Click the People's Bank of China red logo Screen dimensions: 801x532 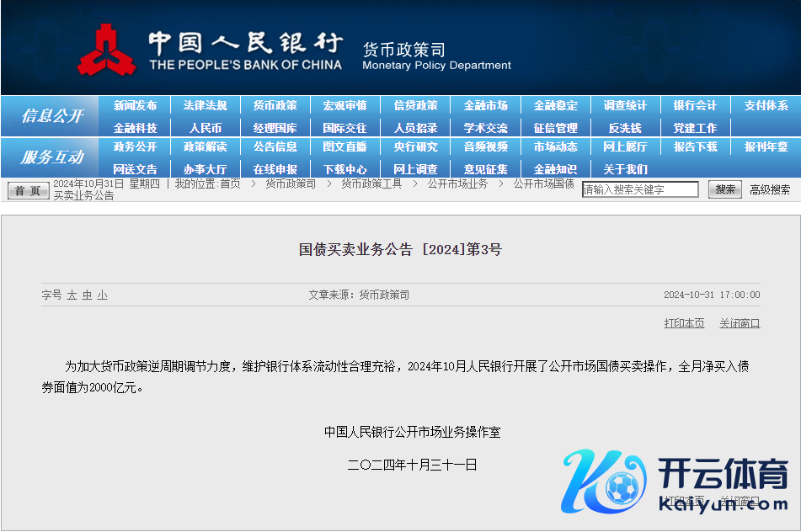[106, 50]
